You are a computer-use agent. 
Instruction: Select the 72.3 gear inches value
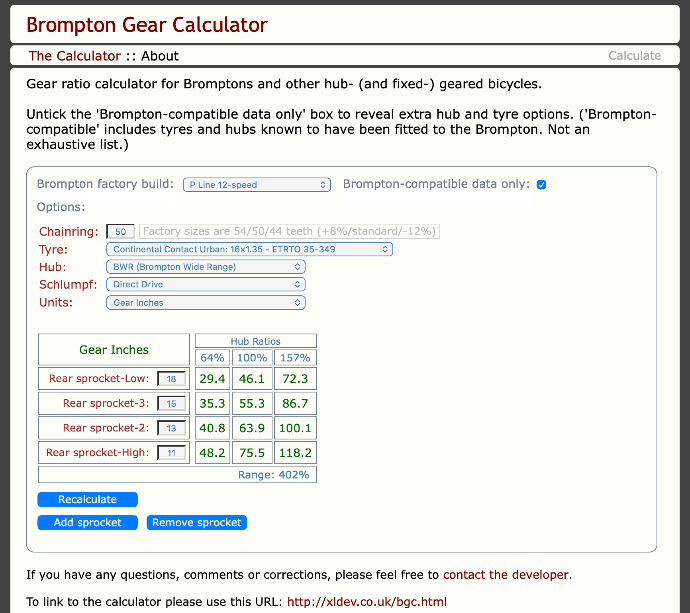pyautogui.click(x=295, y=379)
